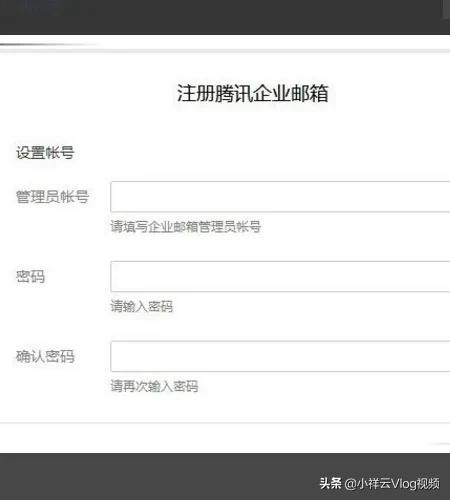The image size is (450, 500).
Task: Click the horizontal divider below the form
Action: [x=225, y=423]
